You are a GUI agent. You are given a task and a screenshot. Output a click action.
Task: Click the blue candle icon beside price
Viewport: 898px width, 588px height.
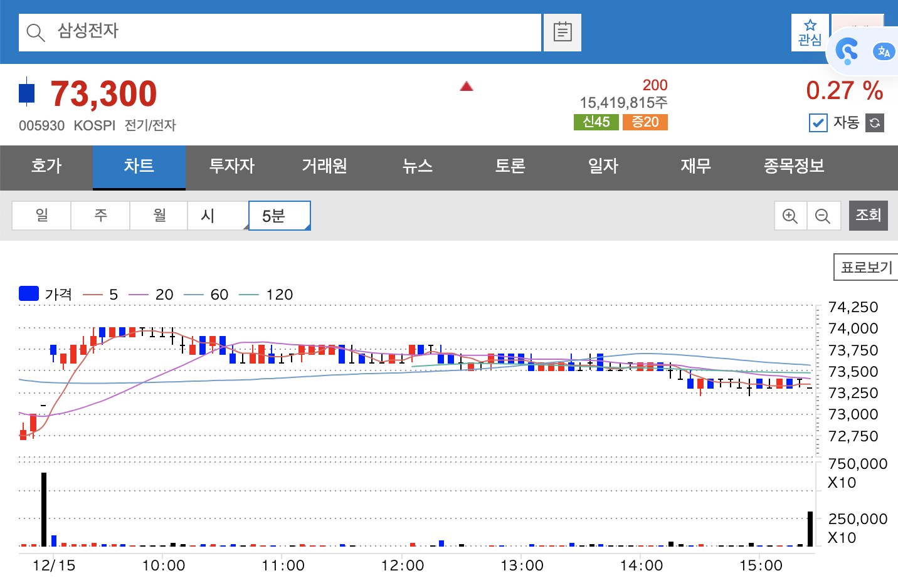27,92
